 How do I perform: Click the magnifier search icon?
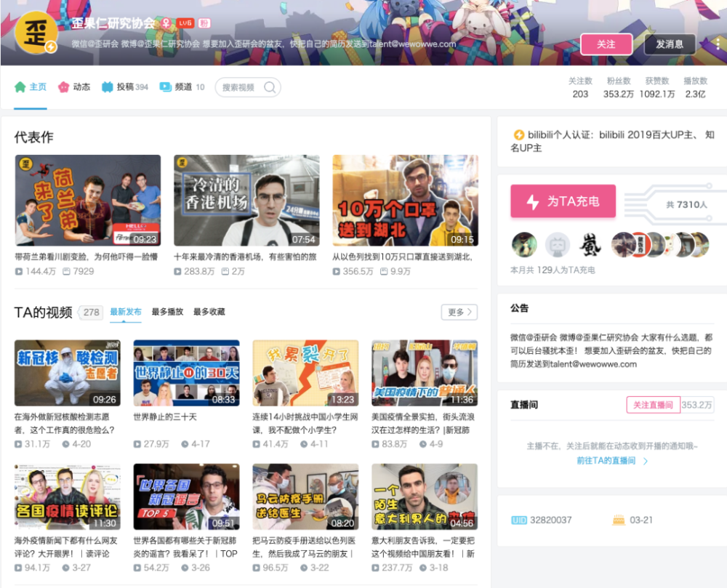[x=270, y=87]
